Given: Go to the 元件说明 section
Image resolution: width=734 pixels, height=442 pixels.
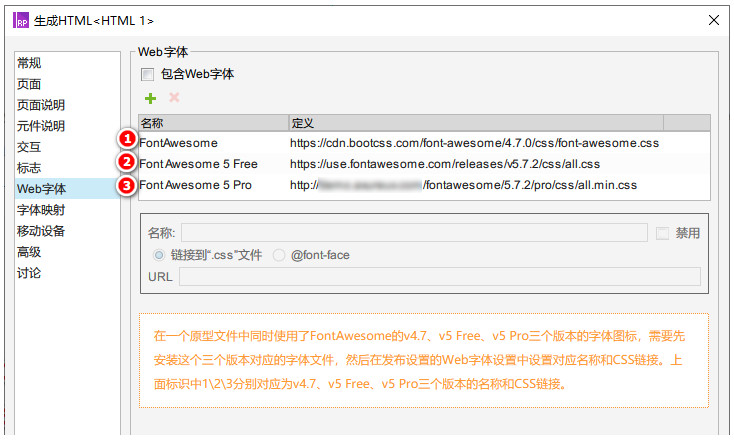Looking at the screenshot, I should [x=67, y=126].
